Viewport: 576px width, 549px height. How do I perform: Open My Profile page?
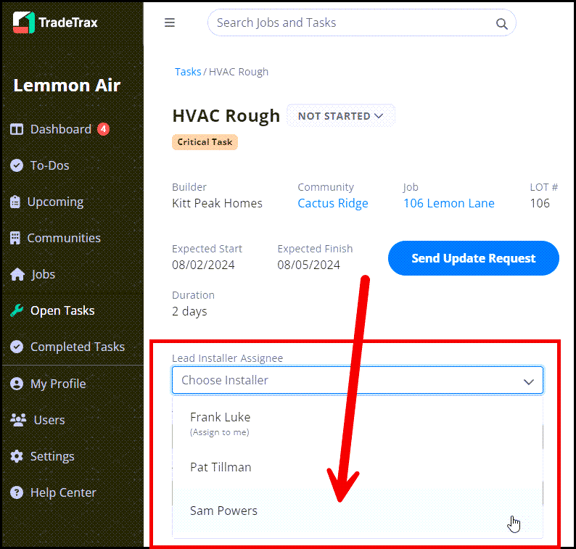pos(58,384)
